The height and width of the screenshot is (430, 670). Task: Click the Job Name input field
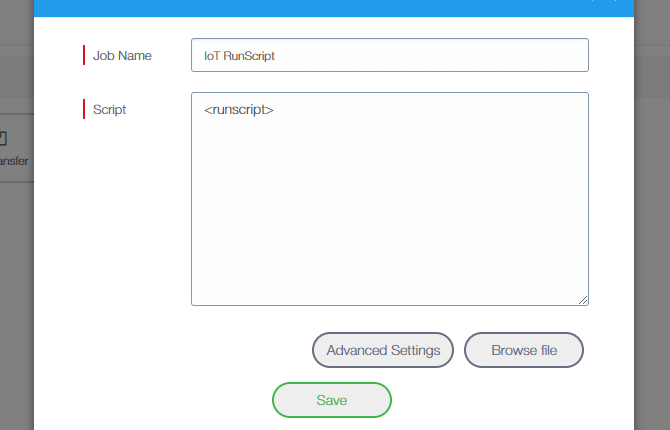click(x=390, y=55)
